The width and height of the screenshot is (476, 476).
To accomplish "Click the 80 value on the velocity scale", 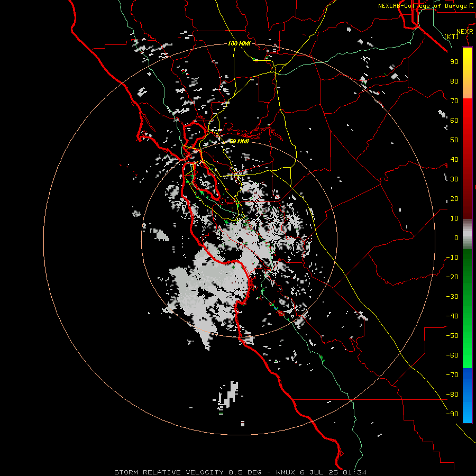I will tap(454, 81).
